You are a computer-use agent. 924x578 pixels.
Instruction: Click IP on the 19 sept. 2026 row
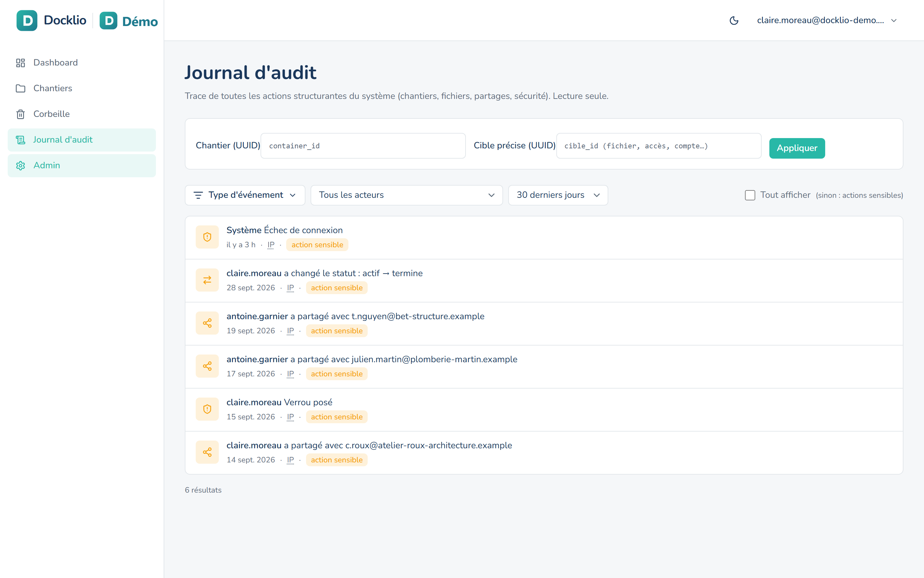click(290, 331)
